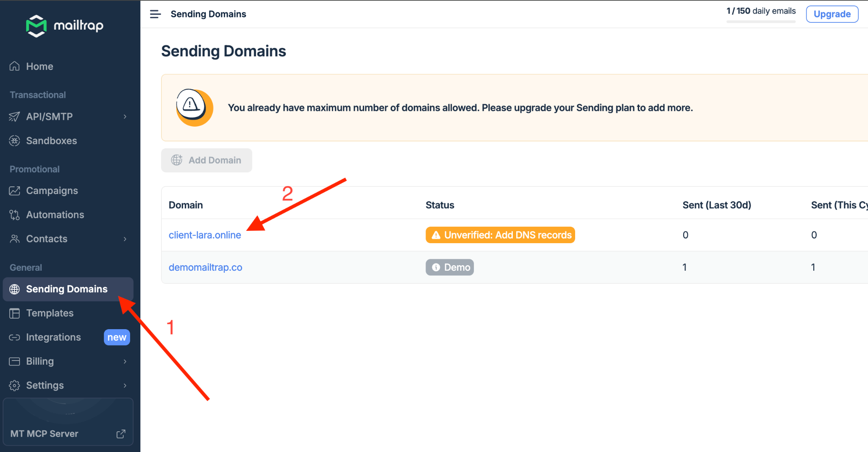Expand the Contacts submenu chevron
Screen dimensions: 868x452
coord(125,239)
